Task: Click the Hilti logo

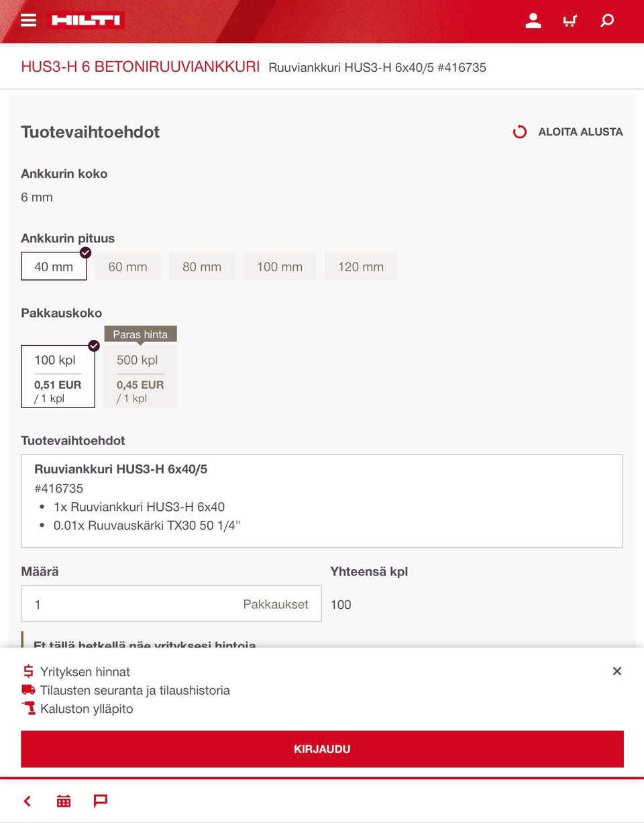Action: 87,20
